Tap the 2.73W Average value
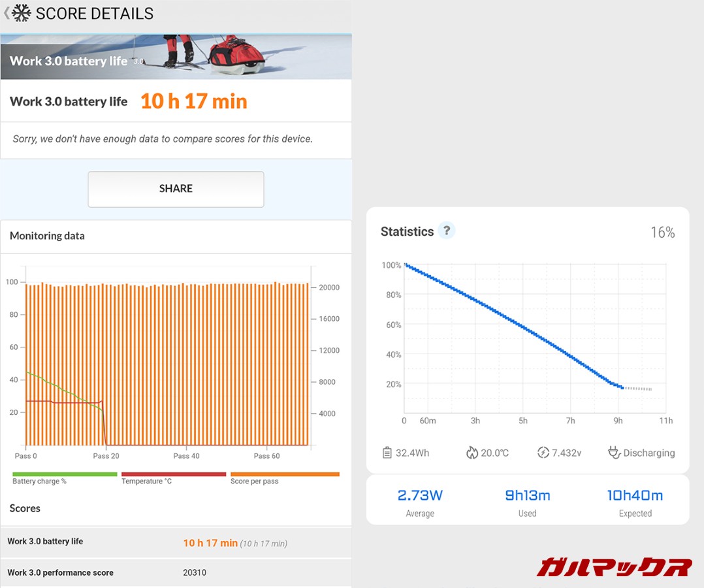704x588 pixels. point(420,496)
